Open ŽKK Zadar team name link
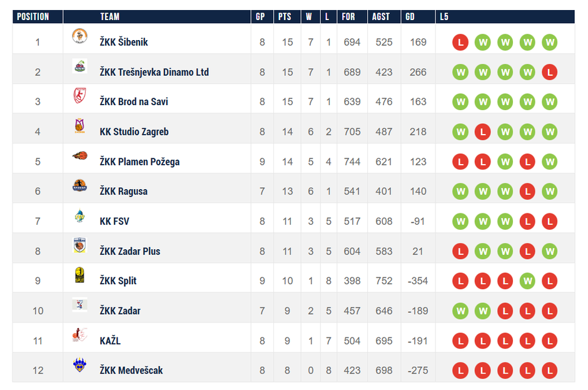This screenshot has width=588, height=390. [x=120, y=311]
